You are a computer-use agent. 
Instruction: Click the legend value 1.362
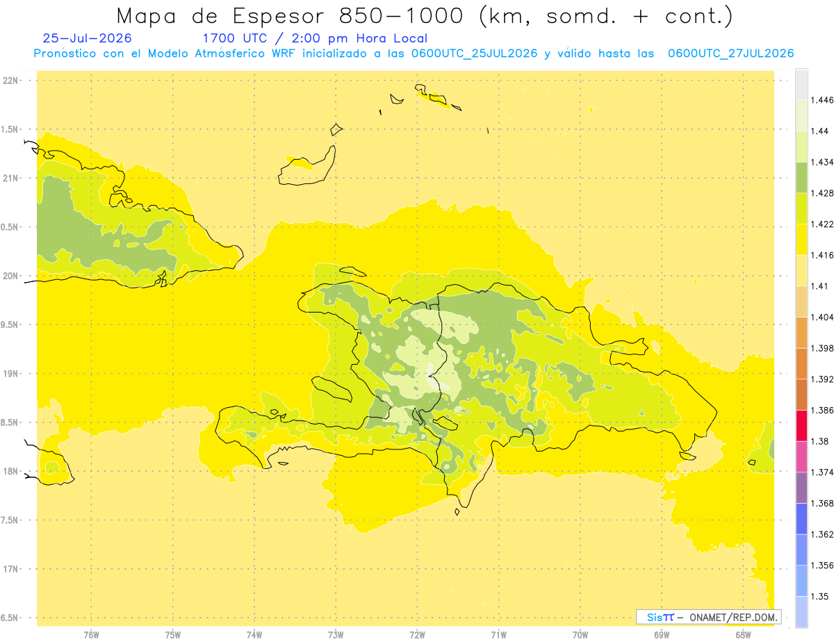[824, 534]
